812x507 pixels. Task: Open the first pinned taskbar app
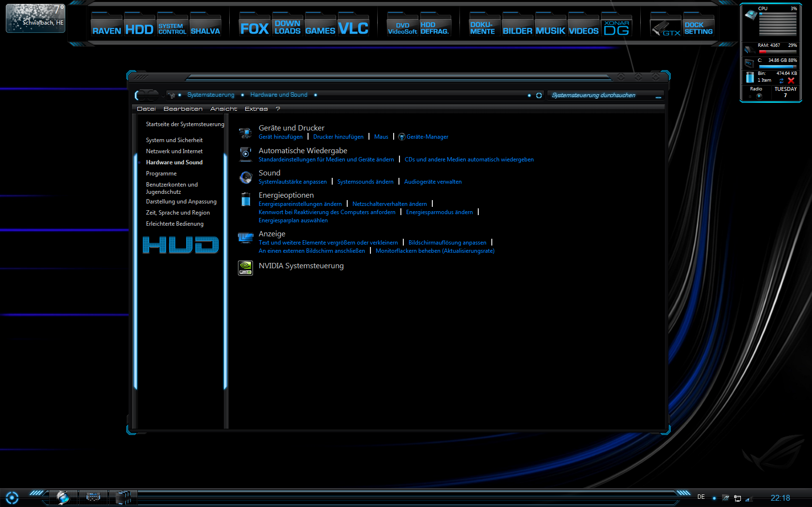[x=63, y=497]
